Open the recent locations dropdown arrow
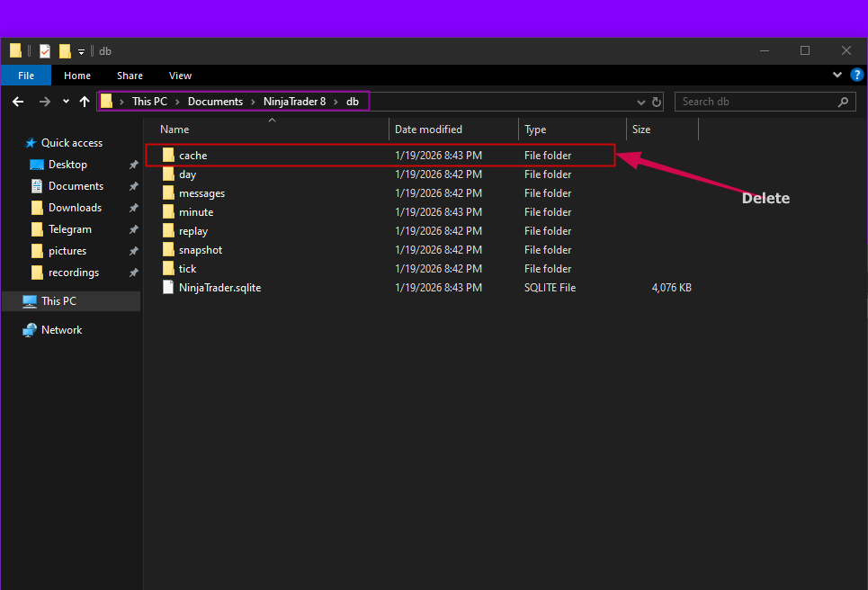Screen dimensions: 868x590 (66, 102)
